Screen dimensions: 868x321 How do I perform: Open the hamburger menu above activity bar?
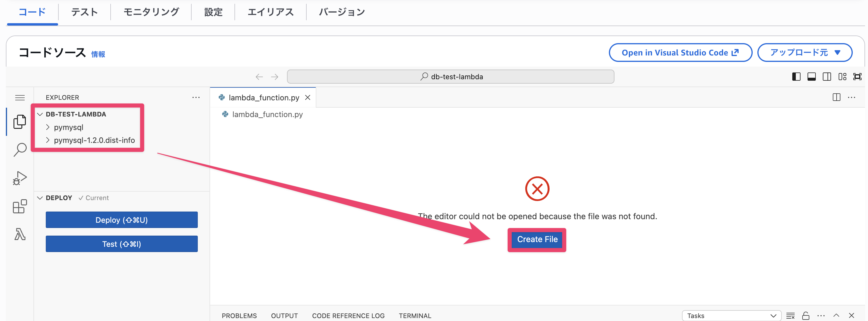tap(20, 98)
